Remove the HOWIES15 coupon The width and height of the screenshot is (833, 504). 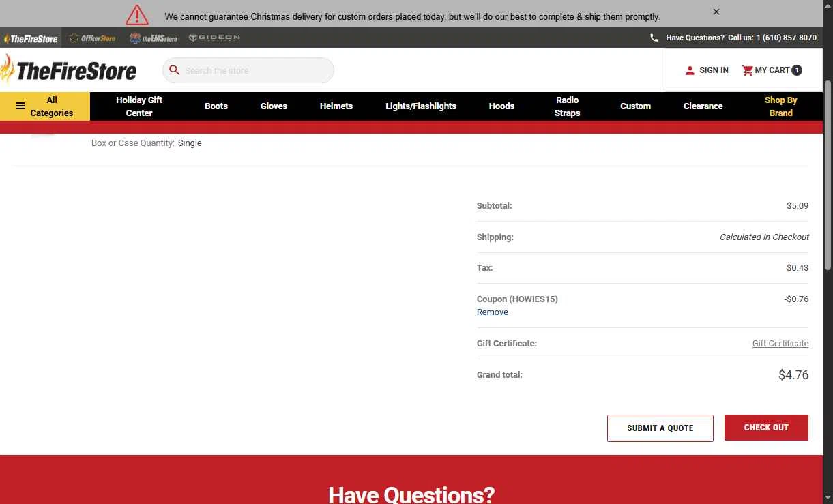tap(493, 312)
